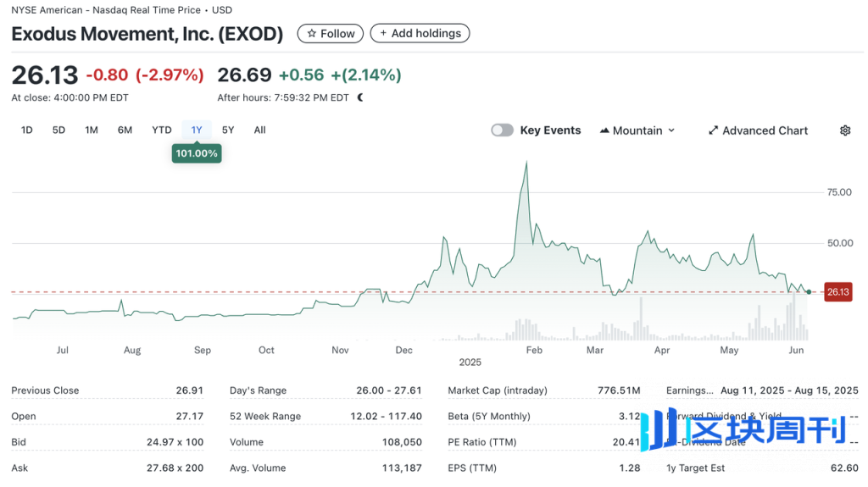Click the closing price 26.13

[x=45, y=75]
